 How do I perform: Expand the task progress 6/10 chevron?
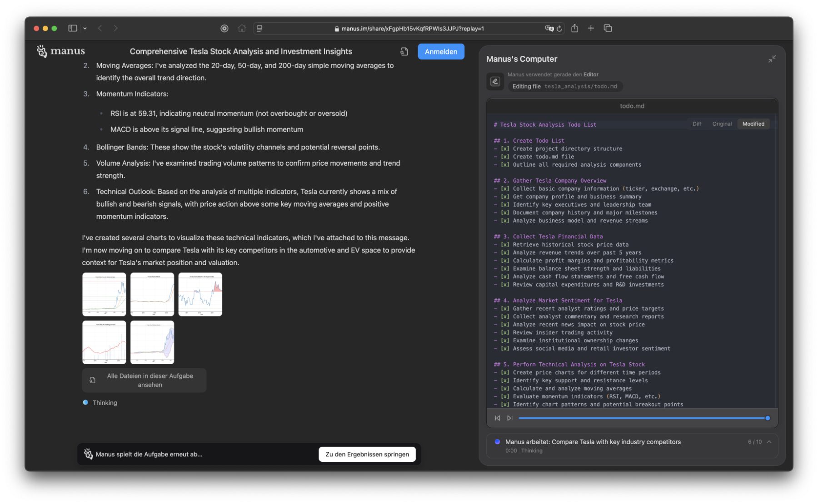pos(769,442)
